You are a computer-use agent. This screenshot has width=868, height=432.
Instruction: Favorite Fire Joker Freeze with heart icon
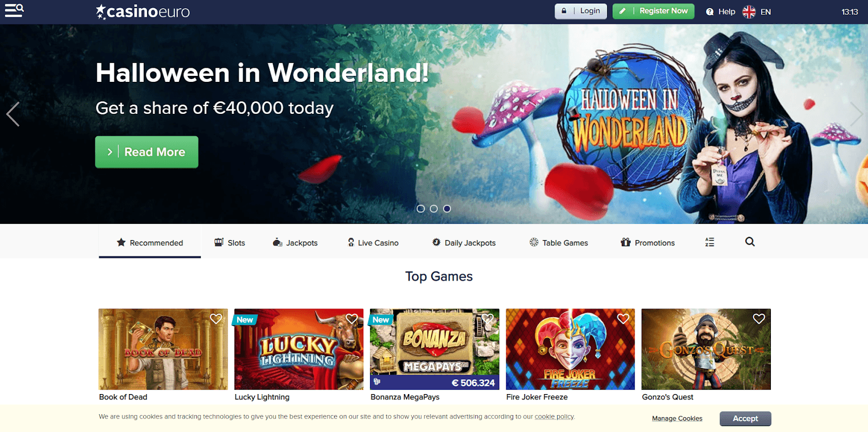pyautogui.click(x=623, y=319)
